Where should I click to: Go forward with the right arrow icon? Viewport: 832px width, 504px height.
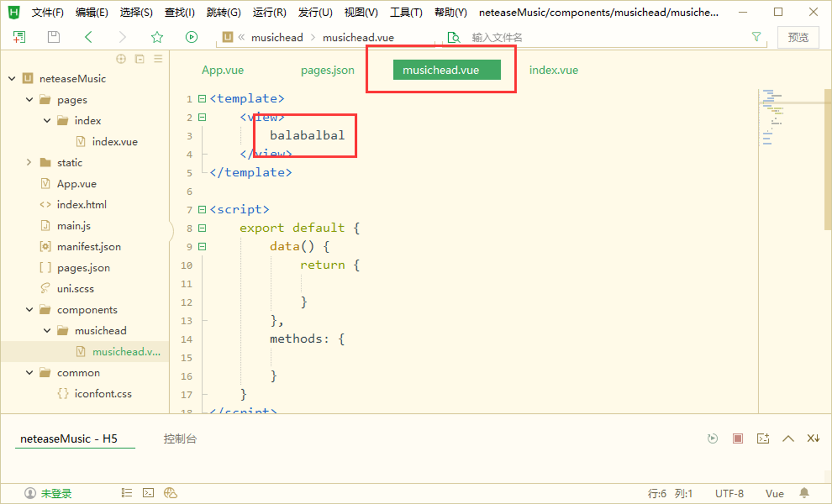122,37
